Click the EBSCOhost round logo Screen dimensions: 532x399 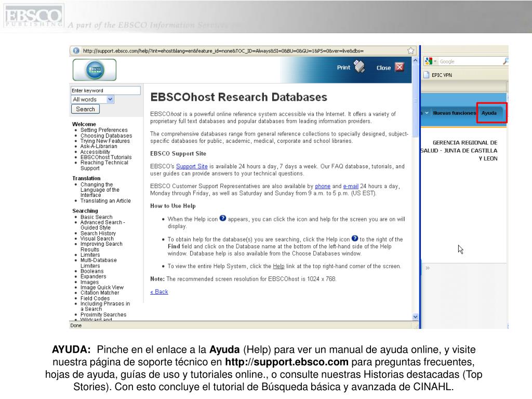[95, 70]
